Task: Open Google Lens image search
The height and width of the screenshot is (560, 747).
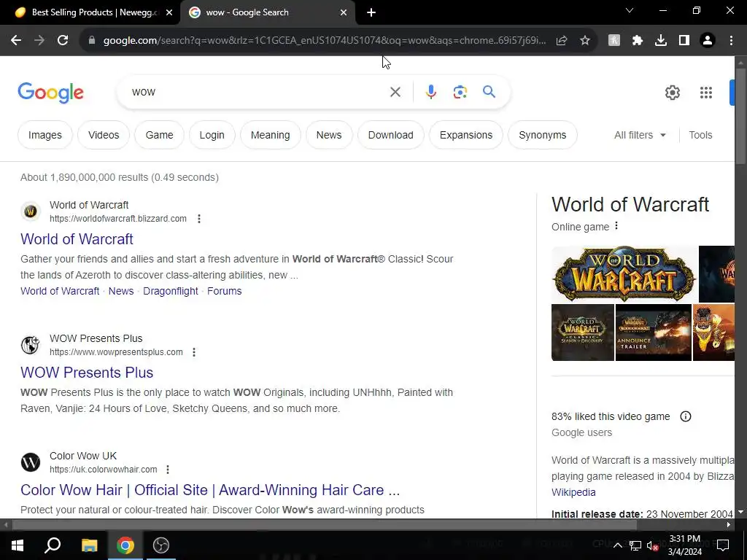Action: click(460, 92)
